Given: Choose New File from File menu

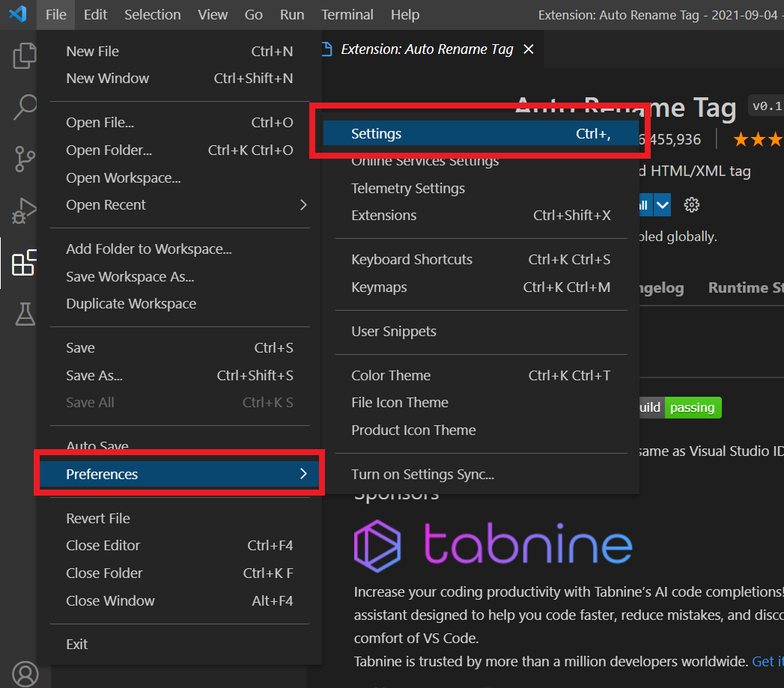Looking at the screenshot, I should point(180,52).
